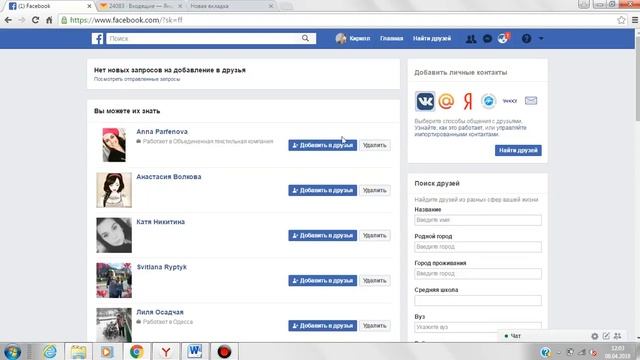
Task: Switch to the new tab page tab
Action: pyautogui.click(x=231, y=6)
